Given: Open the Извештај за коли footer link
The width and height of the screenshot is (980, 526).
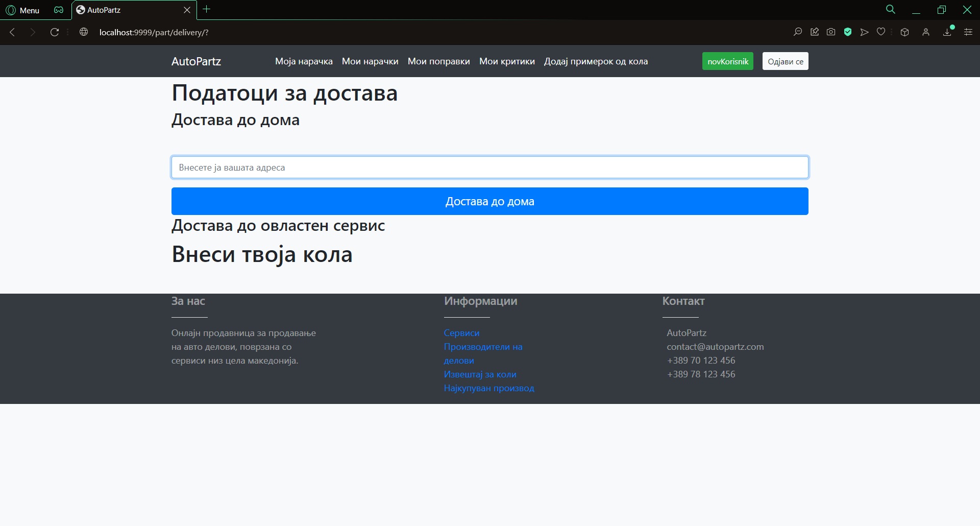Looking at the screenshot, I should click(480, 374).
